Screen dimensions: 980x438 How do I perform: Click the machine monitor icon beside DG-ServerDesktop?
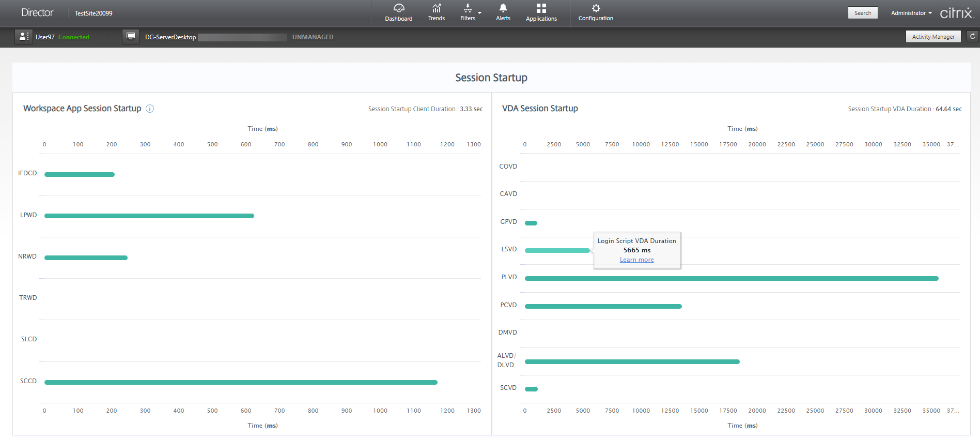coord(131,37)
